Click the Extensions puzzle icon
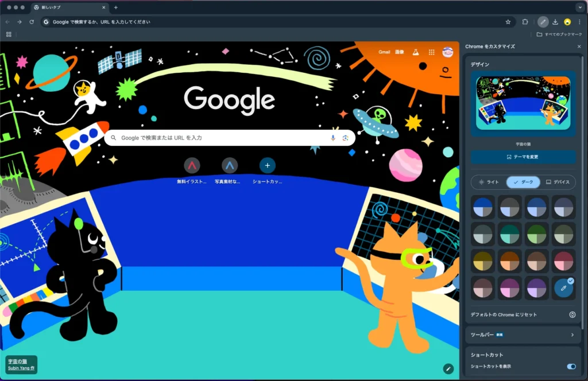This screenshot has height=381, width=588. [525, 22]
